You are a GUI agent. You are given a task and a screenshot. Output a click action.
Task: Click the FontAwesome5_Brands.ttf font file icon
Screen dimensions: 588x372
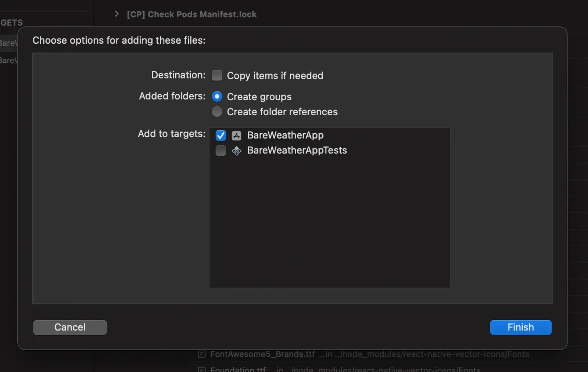[201, 354]
